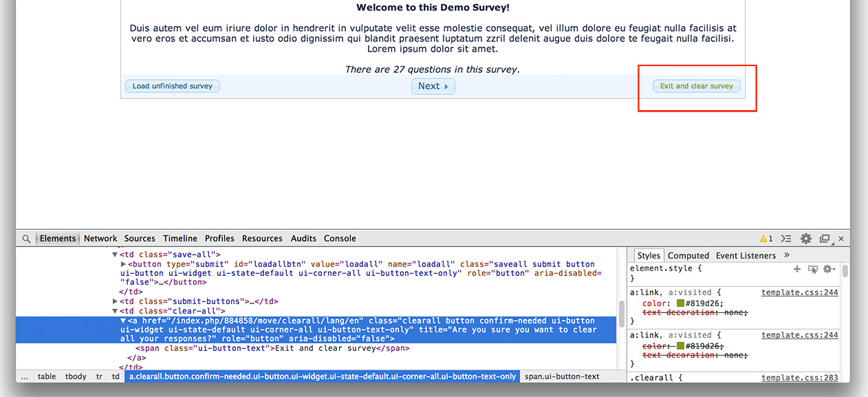Screen dimensions: 868x397
Task: Toggle element state selector icon
Action: [812, 269]
